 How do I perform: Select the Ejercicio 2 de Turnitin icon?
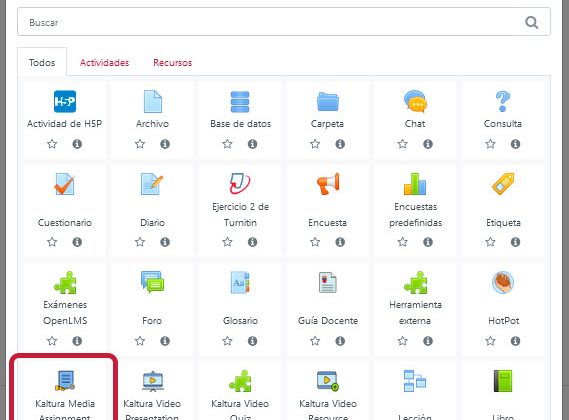[x=240, y=183]
